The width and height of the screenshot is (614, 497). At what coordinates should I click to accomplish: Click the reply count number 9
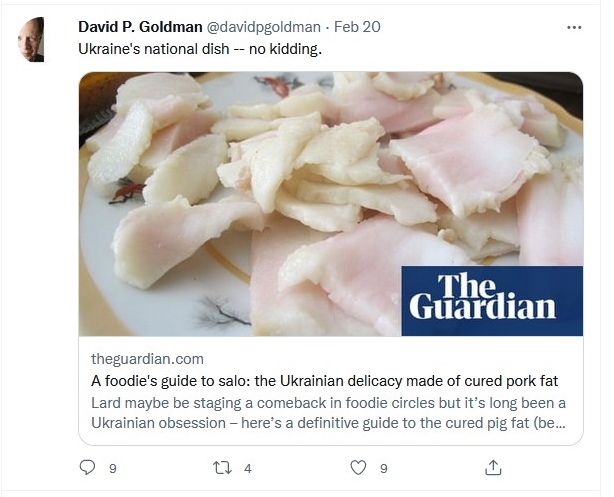(113, 468)
